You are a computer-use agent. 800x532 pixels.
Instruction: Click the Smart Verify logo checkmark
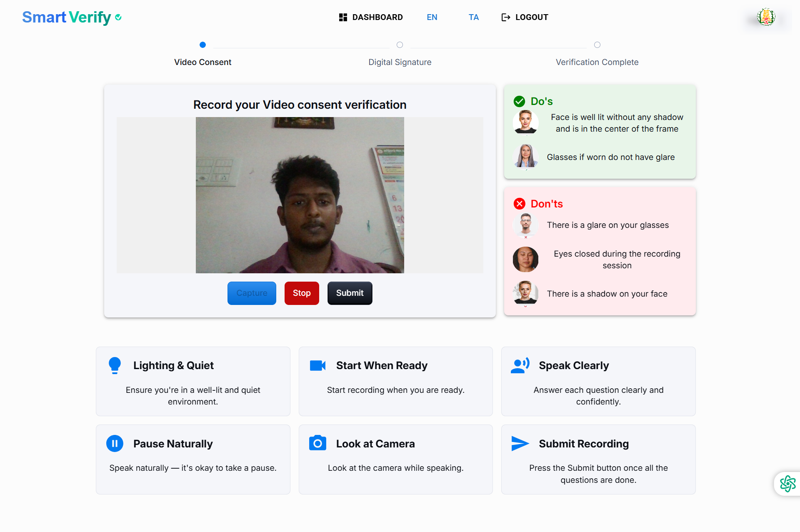coord(118,17)
